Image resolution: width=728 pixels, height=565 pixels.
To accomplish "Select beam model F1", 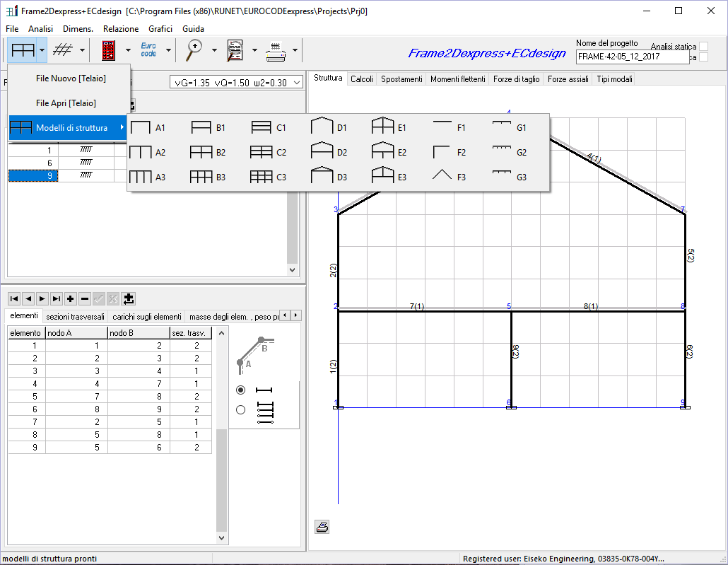I will [449, 127].
